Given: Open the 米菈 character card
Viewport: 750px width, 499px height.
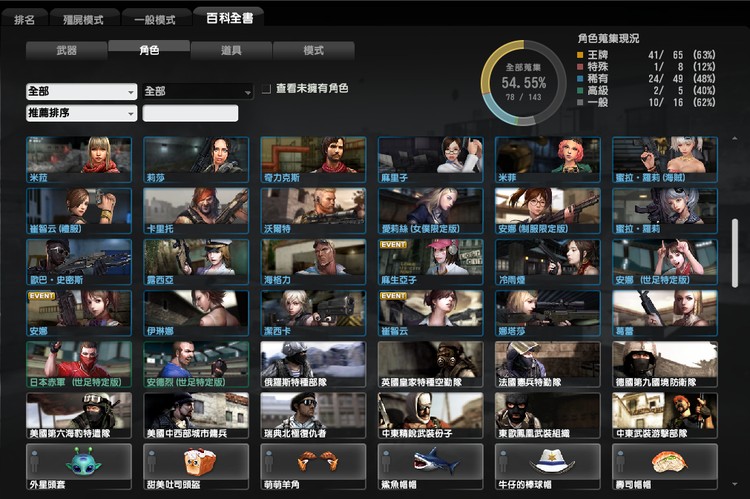Looking at the screenshot, I should (x=79, y=158).
